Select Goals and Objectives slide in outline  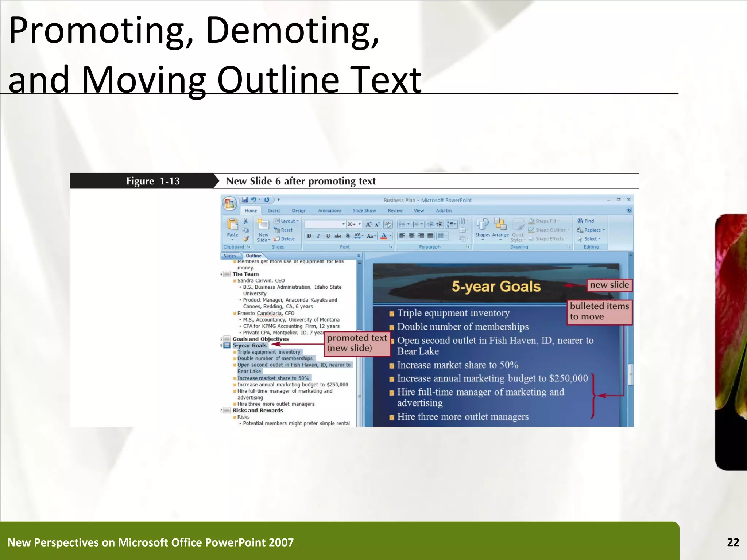260,339
